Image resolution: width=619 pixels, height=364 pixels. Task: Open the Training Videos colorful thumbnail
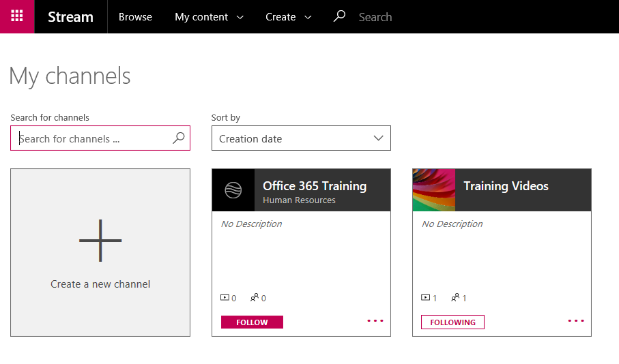click(433, 190)
